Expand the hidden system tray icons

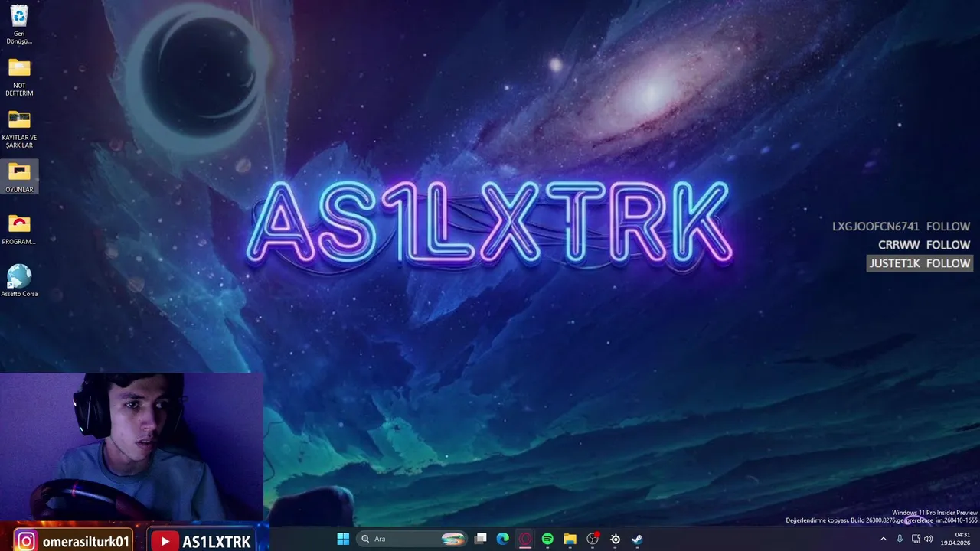tap(883, 539)
